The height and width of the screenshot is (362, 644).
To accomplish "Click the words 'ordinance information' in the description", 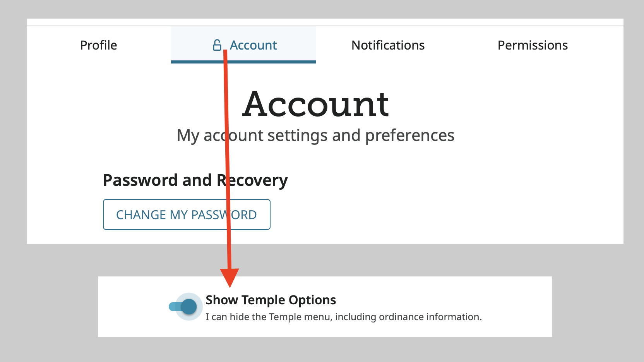I will click(430, 317).
